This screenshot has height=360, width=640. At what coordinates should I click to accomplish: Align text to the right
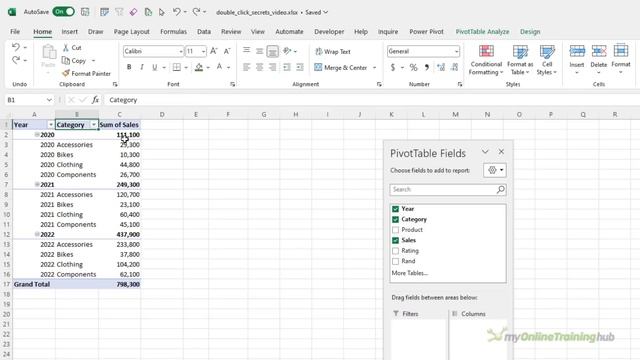point(273,67)
